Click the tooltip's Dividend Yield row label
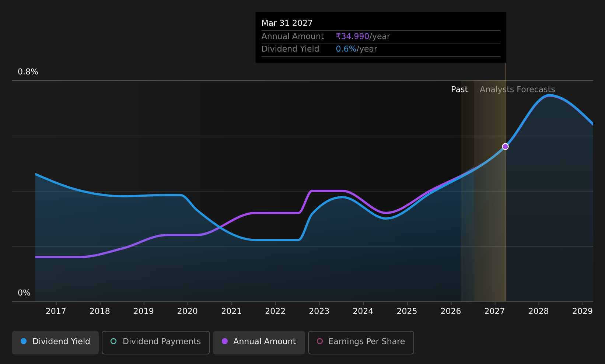Viewport: 605px width, 364px height. pyautogui.click(x=290, y=49)
